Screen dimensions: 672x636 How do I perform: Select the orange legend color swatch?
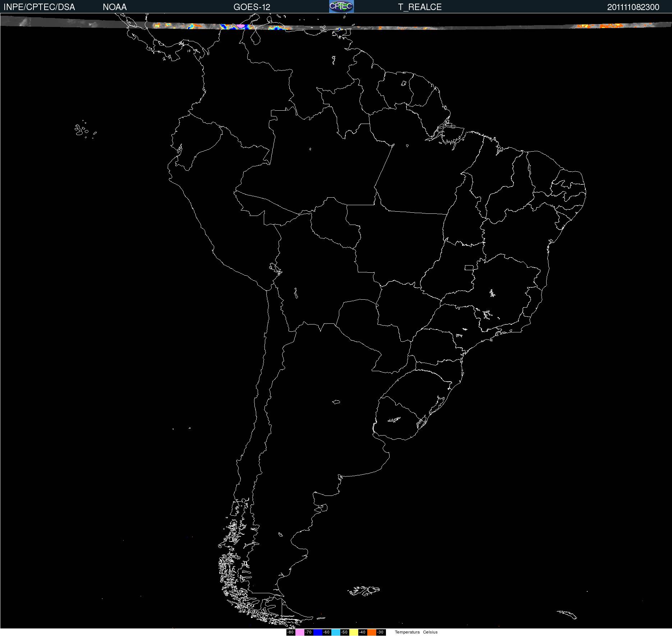tap(372, 632)
